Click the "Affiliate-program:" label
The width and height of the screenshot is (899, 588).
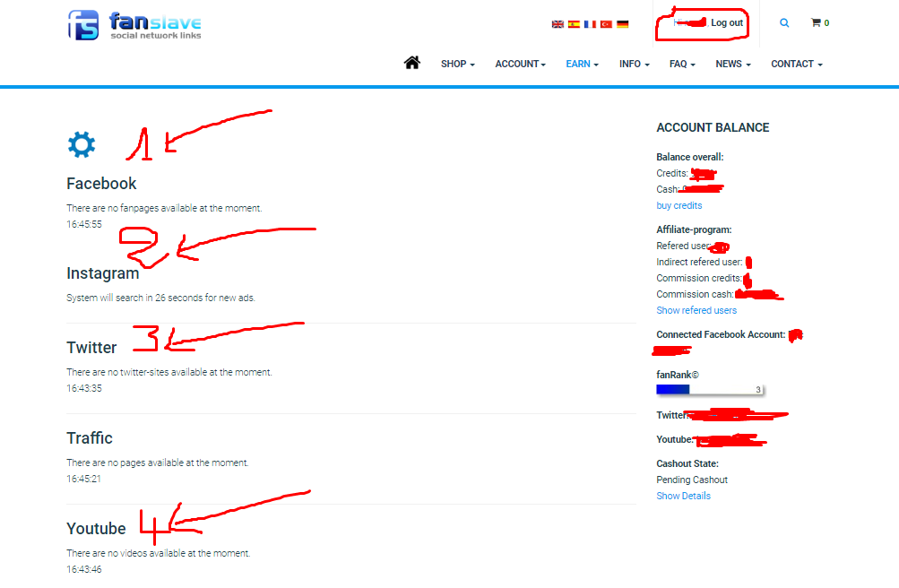(x=694, y=229)
